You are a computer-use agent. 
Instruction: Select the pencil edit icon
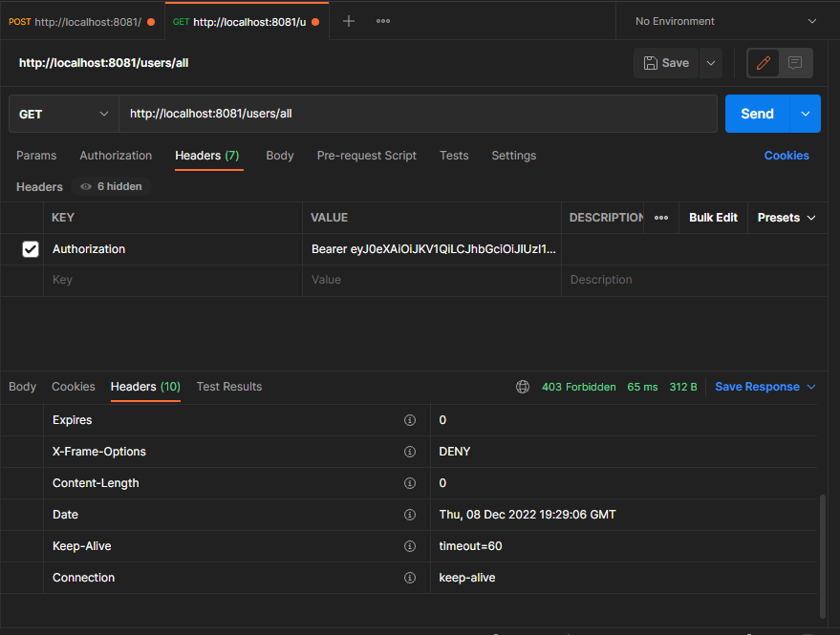[762, 62]
